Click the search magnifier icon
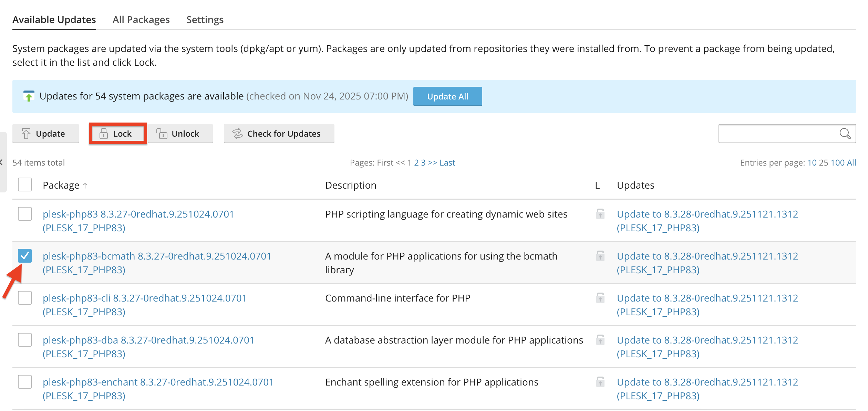The width and height of the screenshot is (868, 411). 845,134
